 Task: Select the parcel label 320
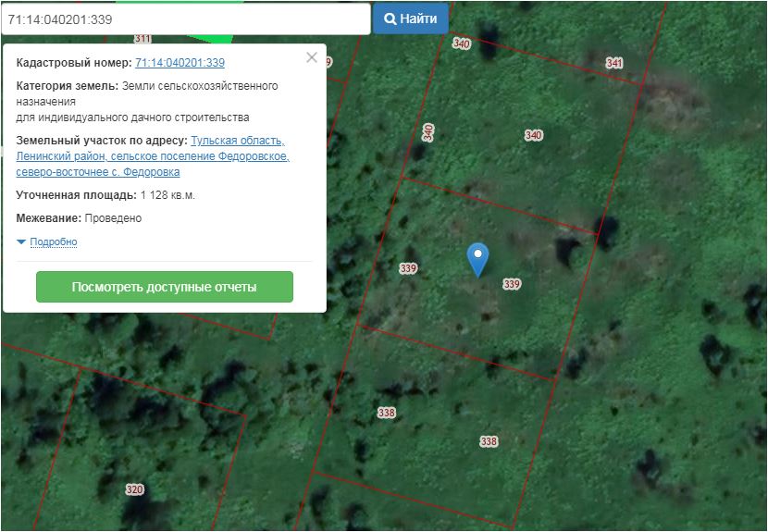click(134, 489)
